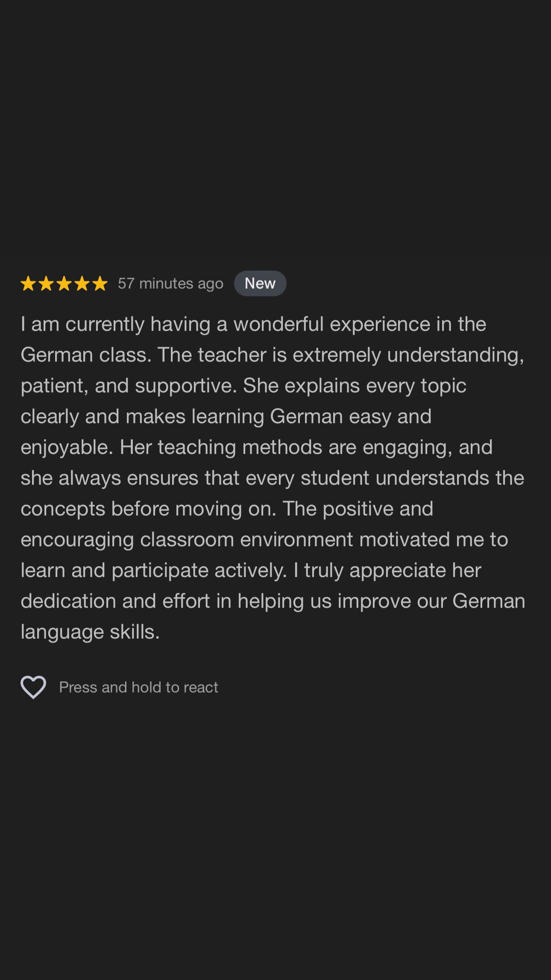Screen dimensions: 551x980
Task: Click the "Press and hold to react" label
Action: point(139,687)
